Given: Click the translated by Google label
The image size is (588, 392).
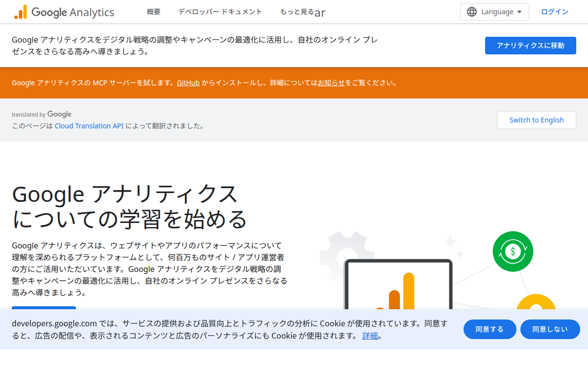Looking at the screenshot, I should tap(42, 114).
